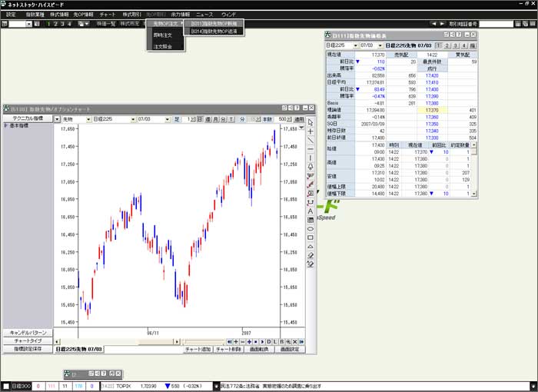
Task: Click the help question mark in chart window title
Action: pyautogui.click(x=297, y=108)
